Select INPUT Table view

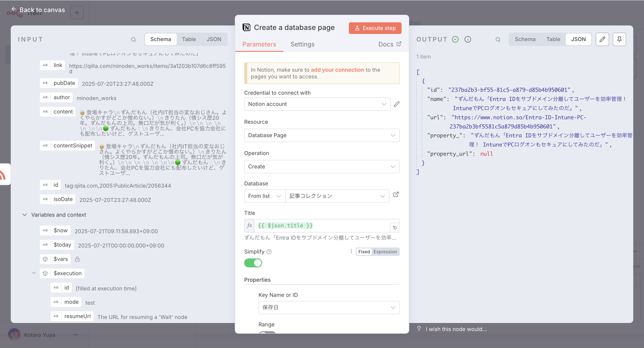pyautogui.click(x=189, y=40)
